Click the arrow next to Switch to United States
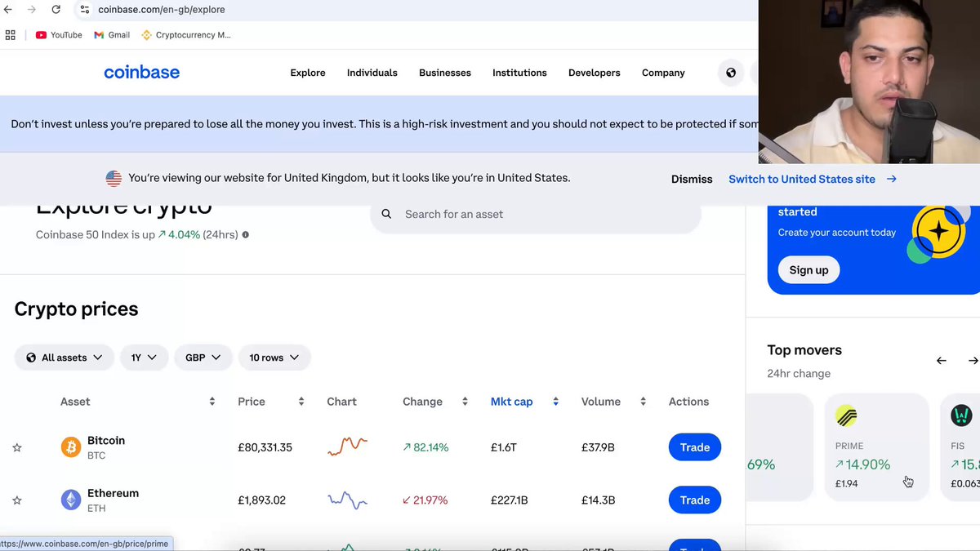 click(891, 179)
